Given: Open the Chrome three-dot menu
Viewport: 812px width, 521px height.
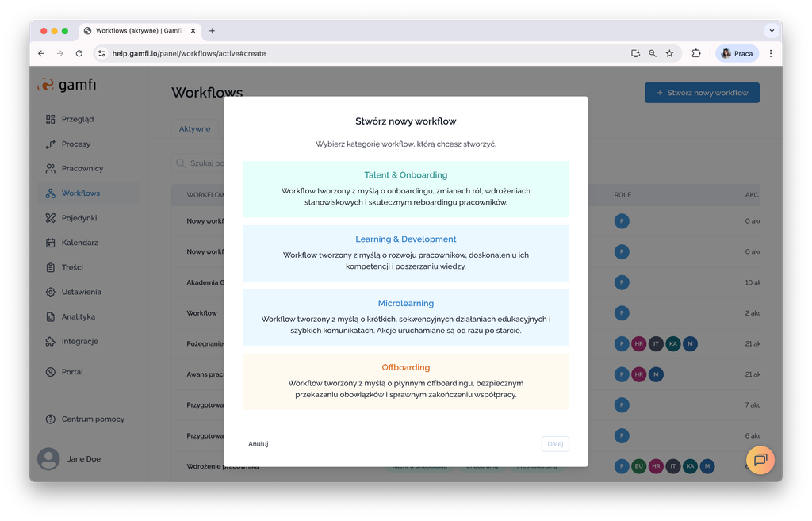Looking at the screenshot, I should (x=771, y=53).
